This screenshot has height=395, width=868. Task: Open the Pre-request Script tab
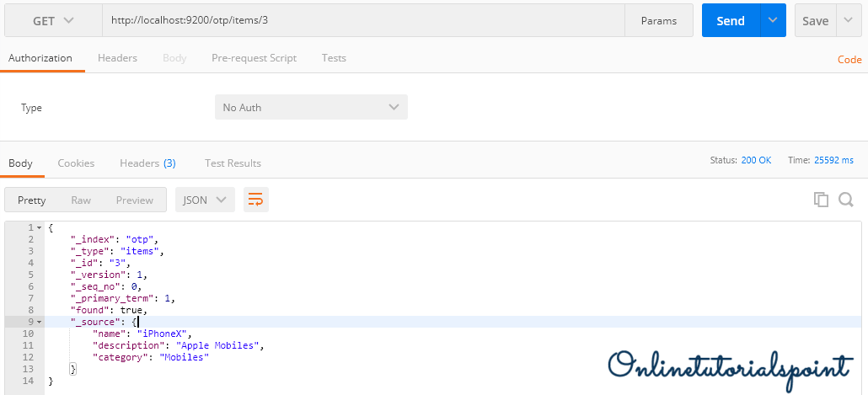pos(254,58)
